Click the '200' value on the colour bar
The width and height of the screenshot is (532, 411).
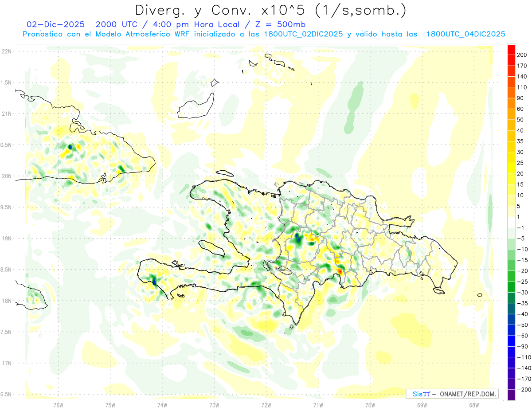(x=523, y=55)
